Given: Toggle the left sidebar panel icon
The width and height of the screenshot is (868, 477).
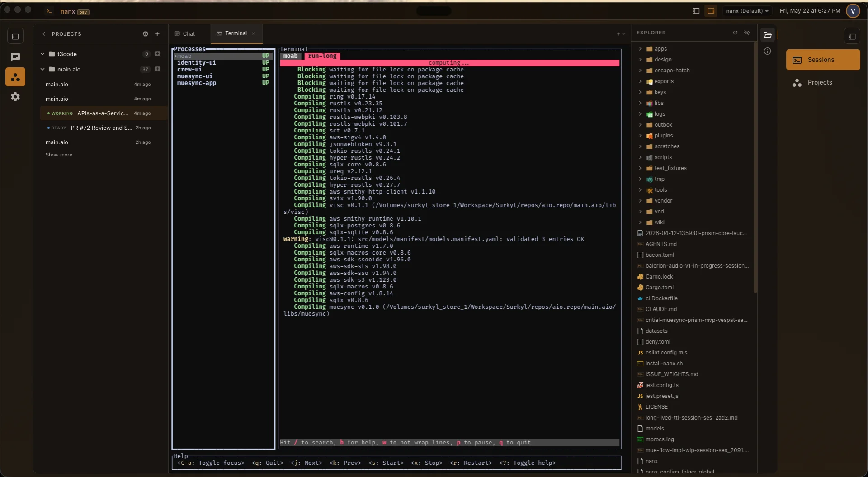Looking at the screenshot, I should point(15,36).
